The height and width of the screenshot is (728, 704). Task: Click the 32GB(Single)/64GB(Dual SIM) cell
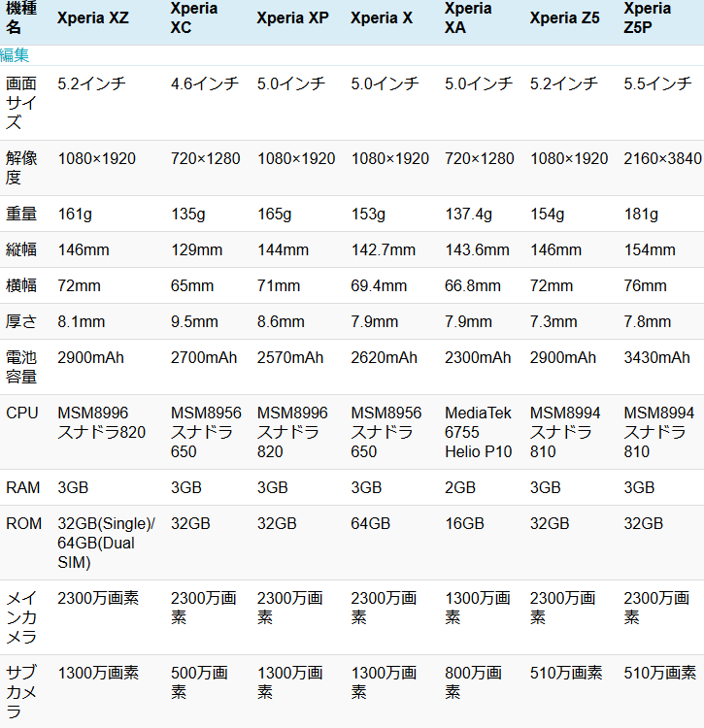(107, 543)
